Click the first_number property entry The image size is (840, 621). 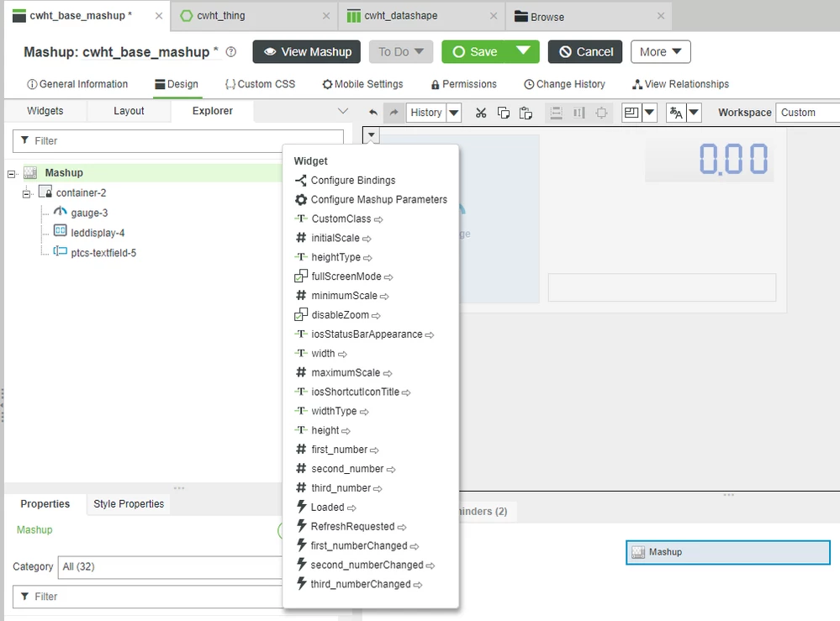pos(337,450)
